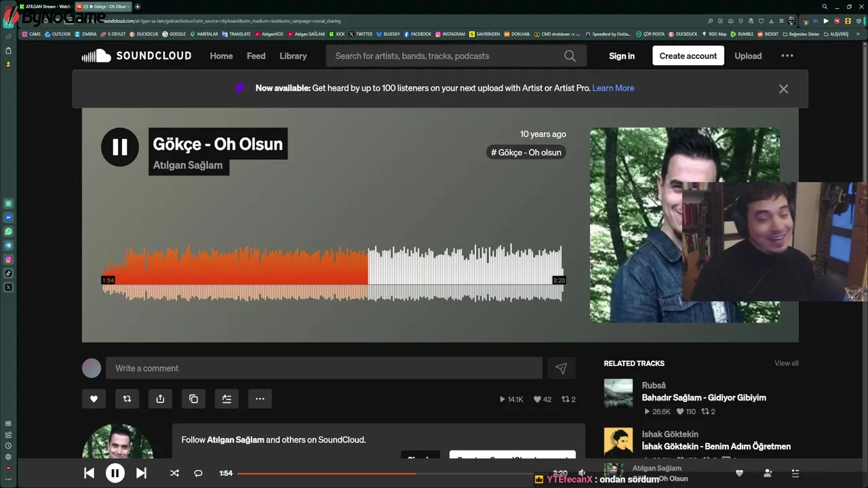This screenshot has height=488, width=868.
Task: Click the Rubsã related track thumbnail
Action: point(618,393)
